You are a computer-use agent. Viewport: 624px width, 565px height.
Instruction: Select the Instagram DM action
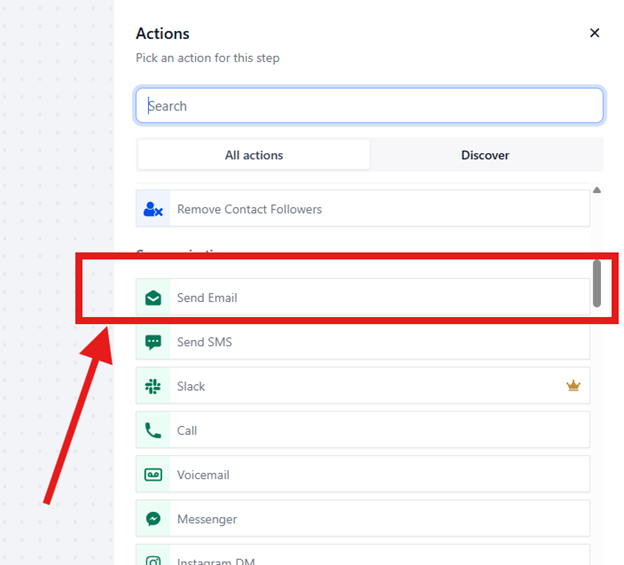coord(363,555)
